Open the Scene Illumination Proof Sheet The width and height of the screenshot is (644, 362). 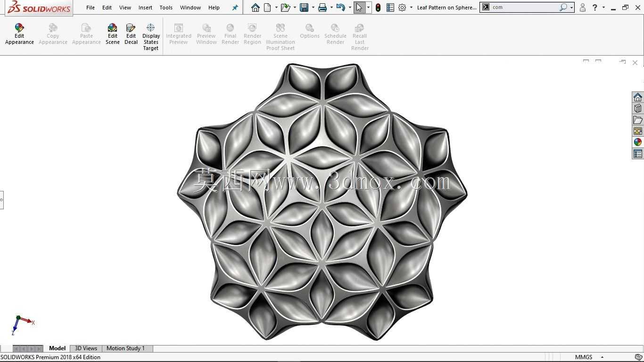[x=281, y=37]
